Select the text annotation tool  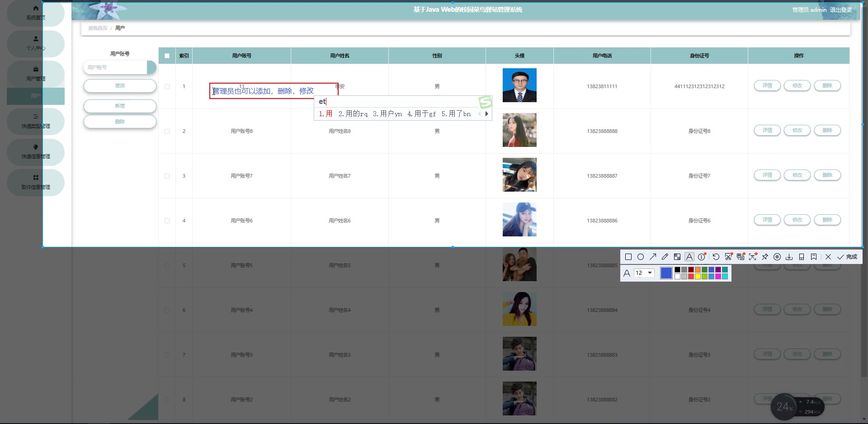[x=689, y=257]
